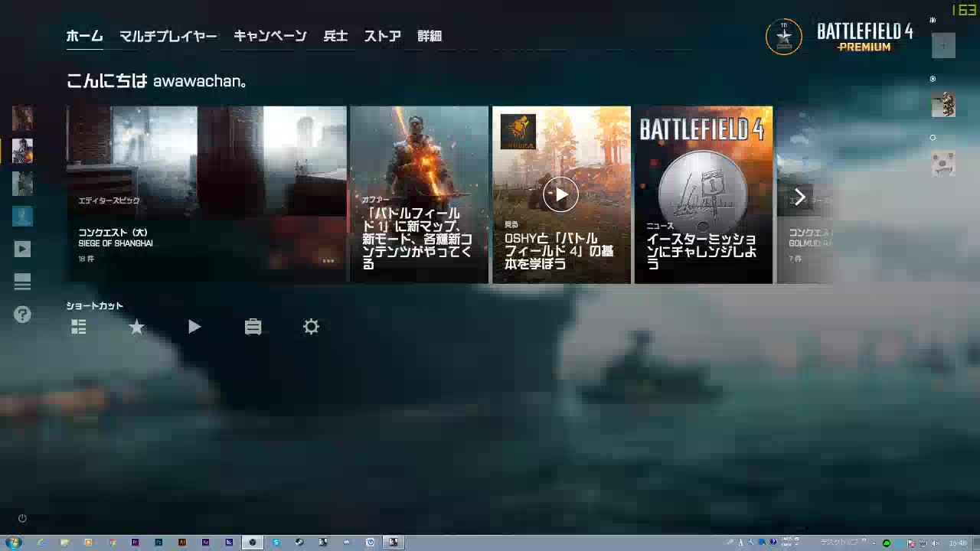Click the Premium star badge icon
This screenshot has width=980, height=551.
pos(784,37)
